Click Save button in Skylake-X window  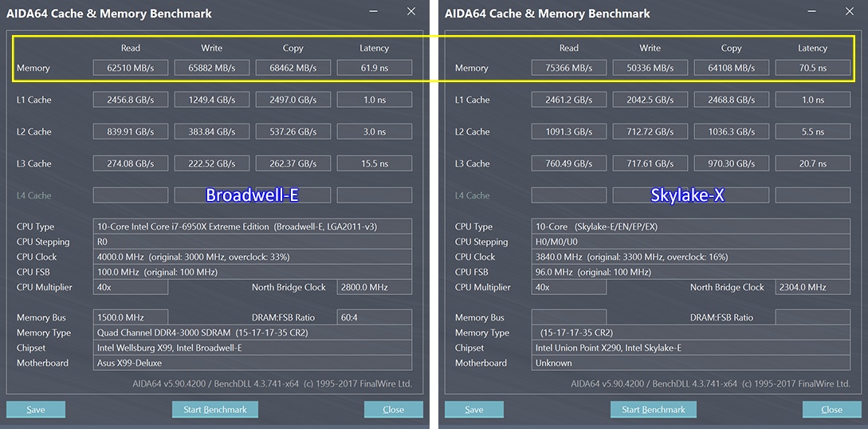tap(474, 410)
